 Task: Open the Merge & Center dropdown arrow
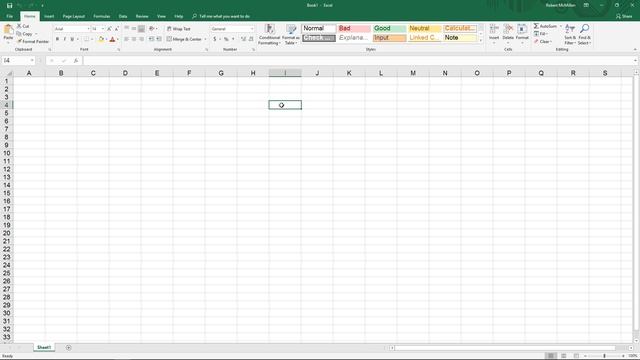[x=205, y=39]
